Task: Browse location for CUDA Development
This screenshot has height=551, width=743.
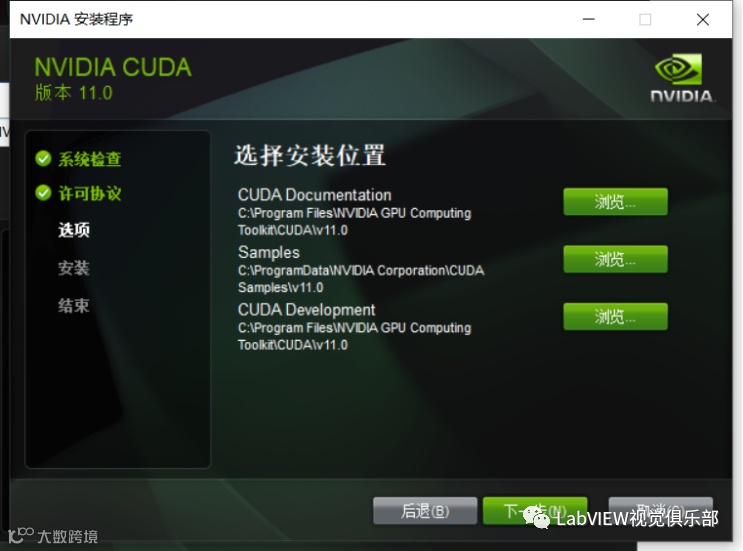Action: (x=615, y=316)
